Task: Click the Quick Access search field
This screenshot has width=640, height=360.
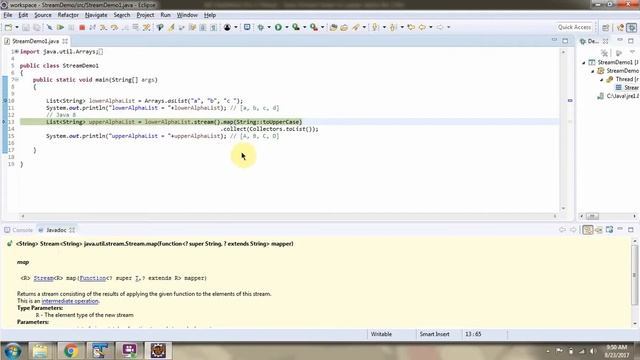Action: [574, 27]
